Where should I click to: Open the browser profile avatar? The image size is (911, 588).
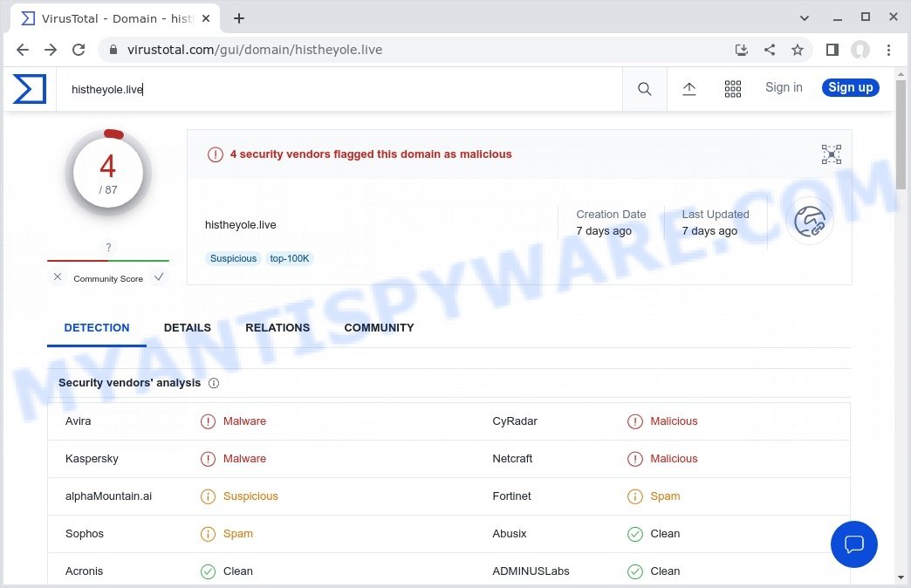pos(860,50)
